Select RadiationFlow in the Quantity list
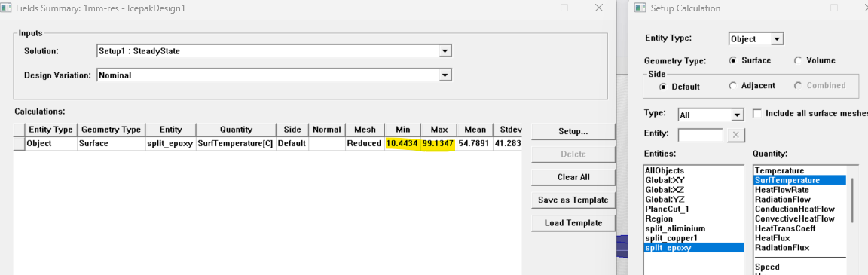The height and width of the screenshot is (275, 868). 783,199
